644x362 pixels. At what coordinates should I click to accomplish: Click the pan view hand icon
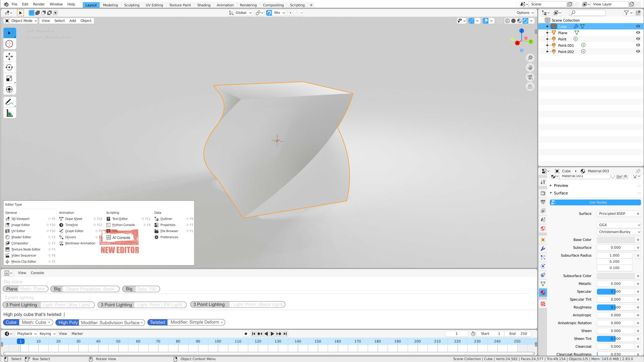point(530,68)
